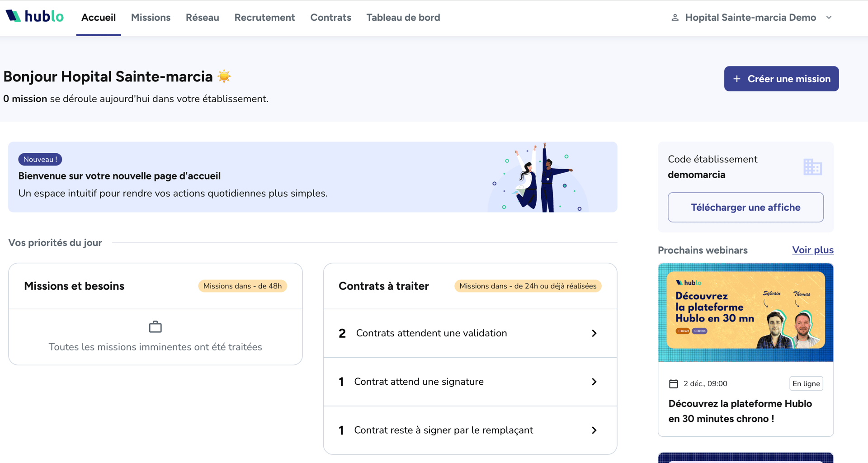This screenshot has height=463, width=868.
Task: Click the Missions dans - de 48h badge
Action: (242, 286)
